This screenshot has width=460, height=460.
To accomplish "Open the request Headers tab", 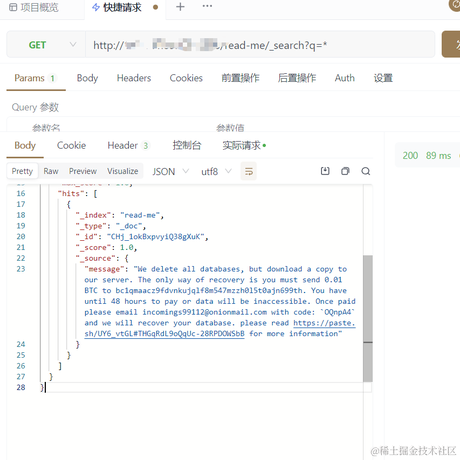I will (134, 78).
